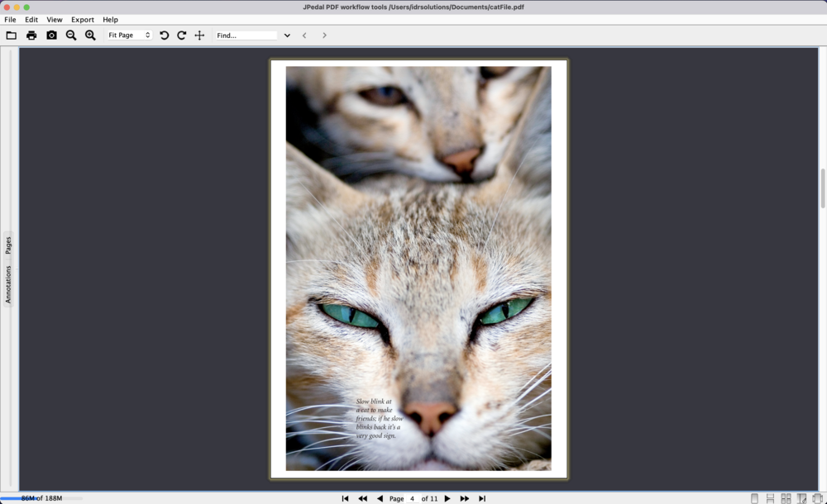Screen dimensions: 827x504
Task: Open the View menu
Action: tap(54, 19)
